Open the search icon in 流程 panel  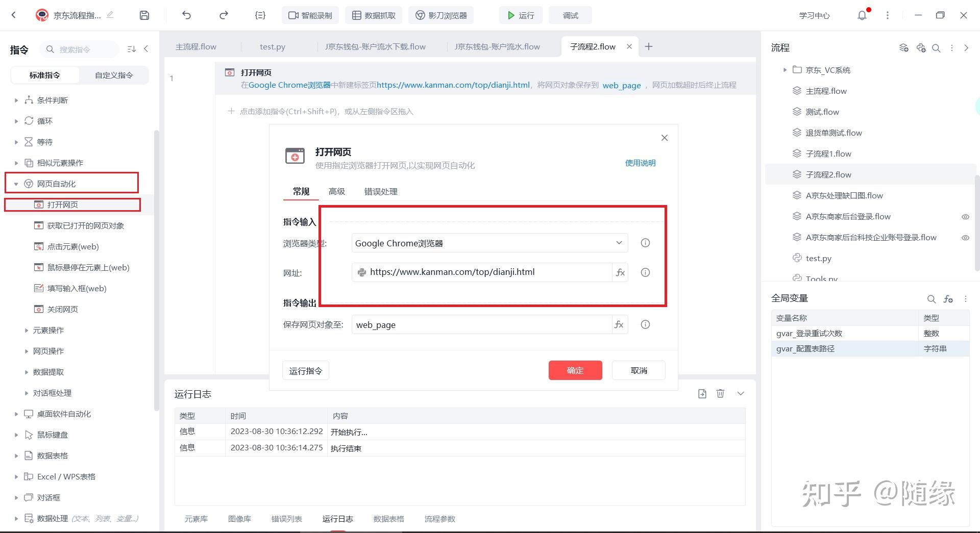tap(937, 47)
